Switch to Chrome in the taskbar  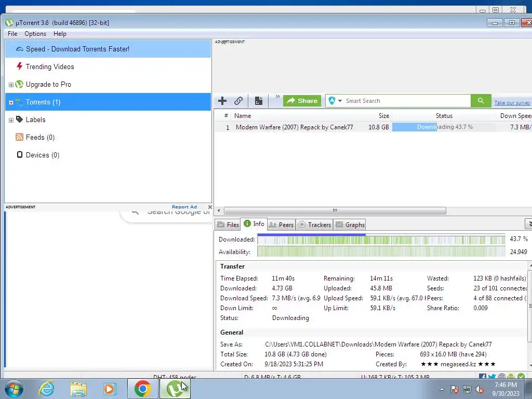142,389
